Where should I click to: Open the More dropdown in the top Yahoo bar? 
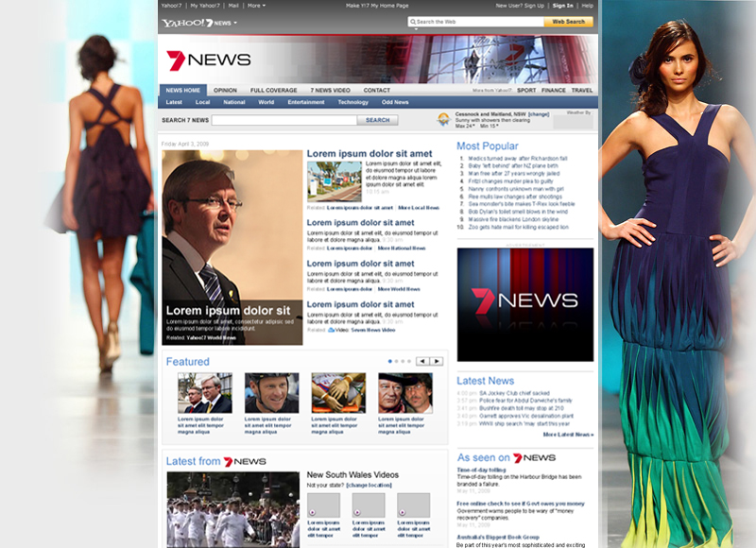[253, 5]
